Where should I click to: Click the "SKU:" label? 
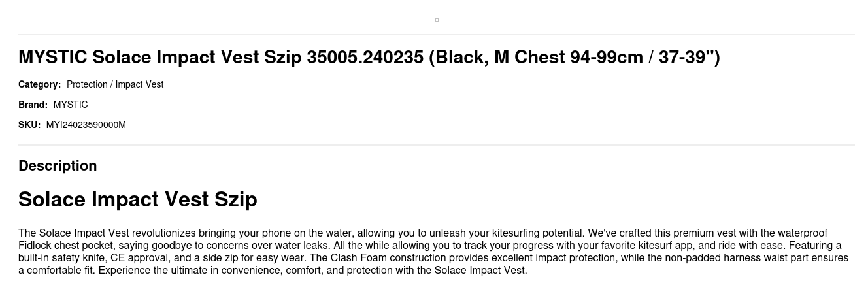pyautogui.click(x=29, y=125)
